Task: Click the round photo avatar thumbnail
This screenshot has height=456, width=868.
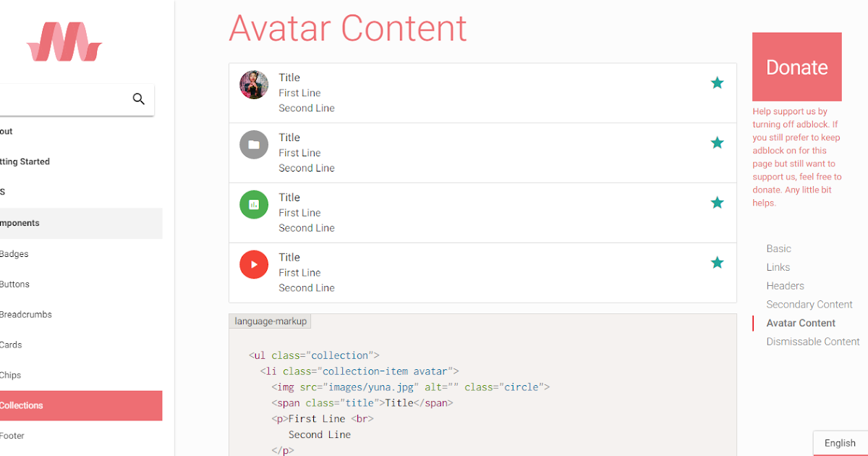Action: (254, 85)
